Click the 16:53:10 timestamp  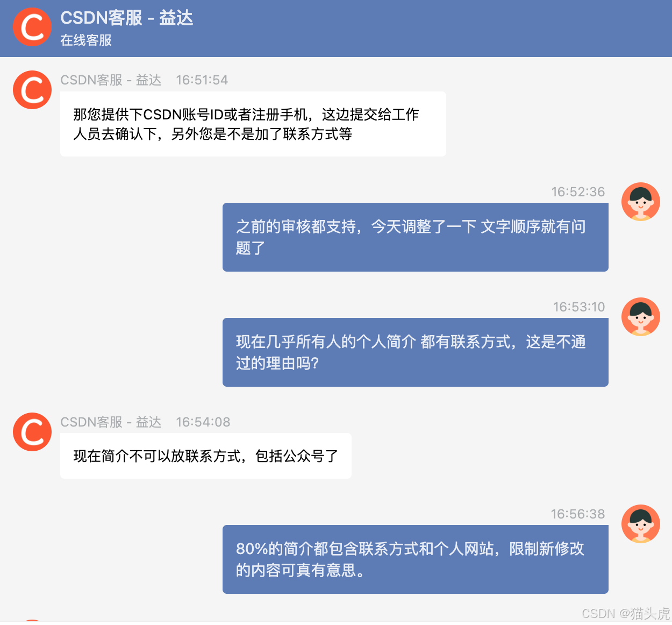pyautogui.click(x=578, y=307)
